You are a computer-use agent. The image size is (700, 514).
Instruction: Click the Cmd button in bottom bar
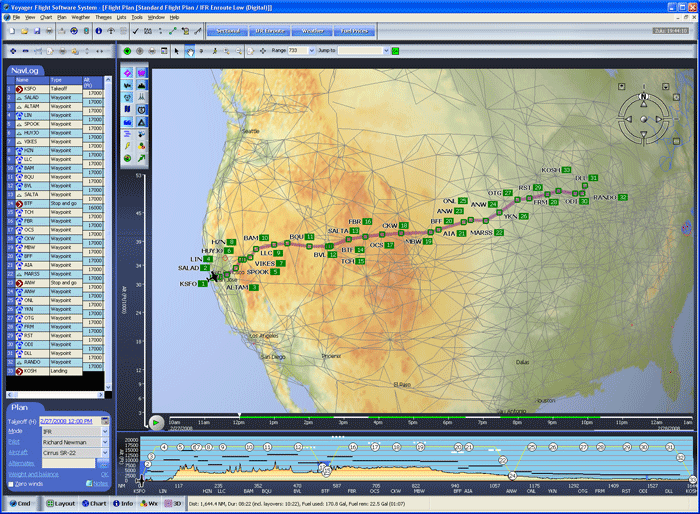coord(20,504)
